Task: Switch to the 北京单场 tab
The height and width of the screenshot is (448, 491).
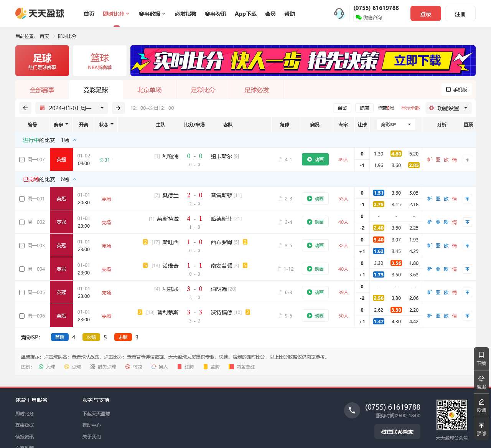Action: (149, 90)
